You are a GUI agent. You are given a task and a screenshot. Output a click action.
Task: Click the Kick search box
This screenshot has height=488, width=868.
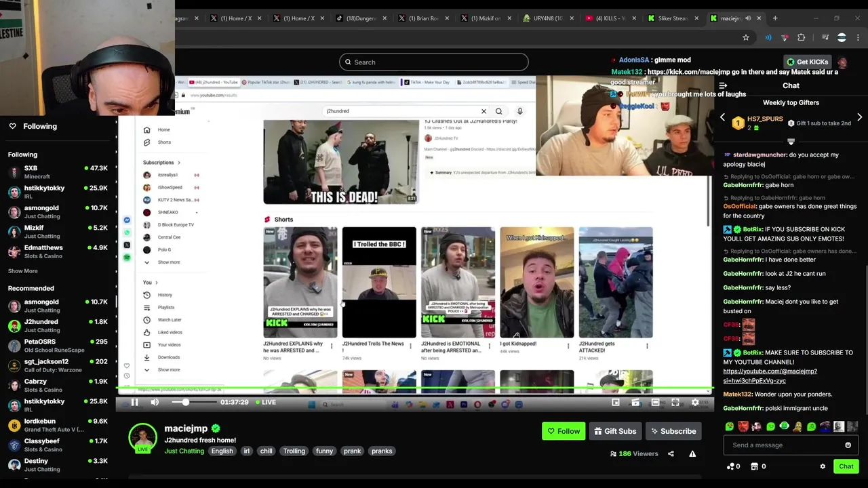point(434,62)
